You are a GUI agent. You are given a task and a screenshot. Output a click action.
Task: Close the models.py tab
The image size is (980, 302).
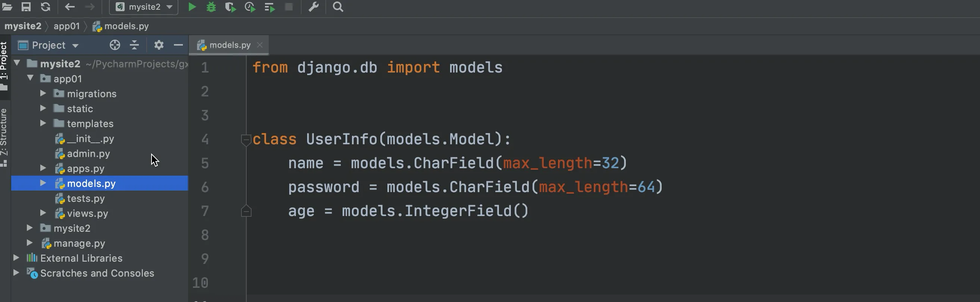[260, 45]
